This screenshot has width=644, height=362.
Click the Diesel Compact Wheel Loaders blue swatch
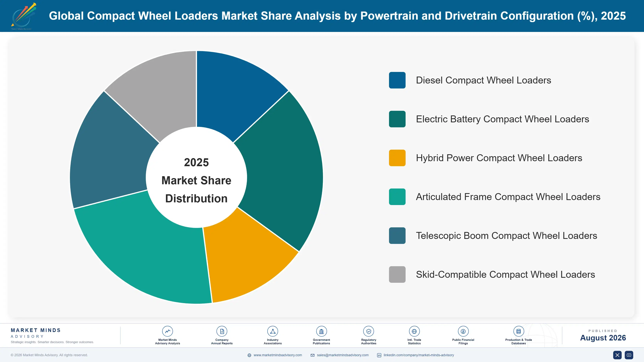tap(397, 80)
